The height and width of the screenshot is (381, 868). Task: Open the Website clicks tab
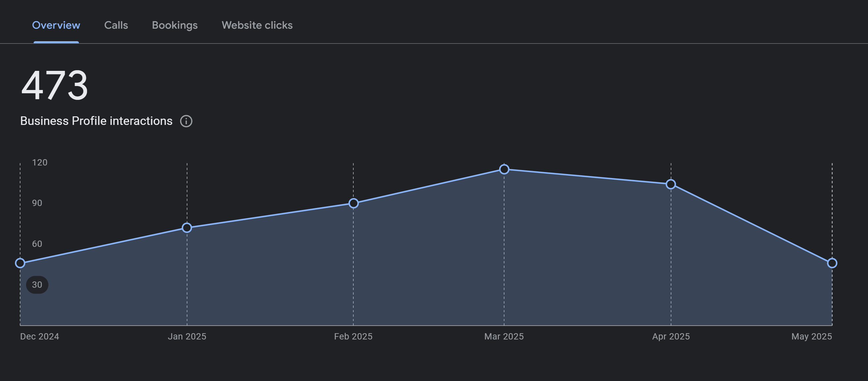[x=257, y=25]
